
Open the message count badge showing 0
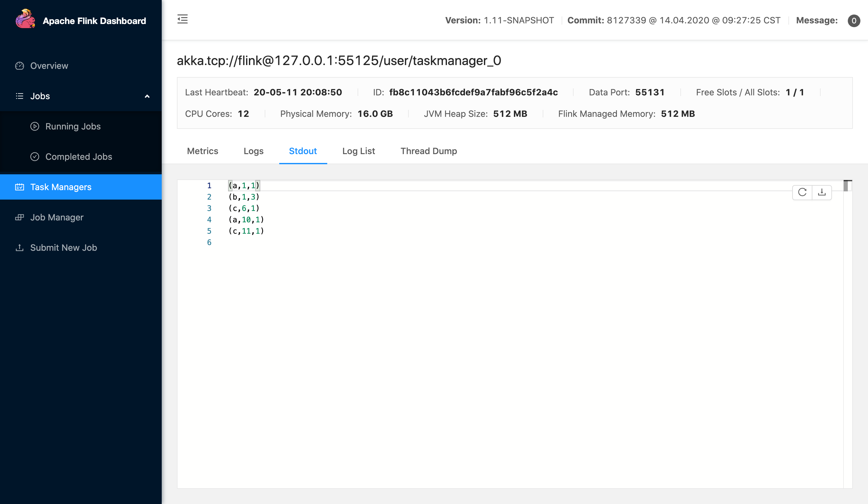coord(853,21)
